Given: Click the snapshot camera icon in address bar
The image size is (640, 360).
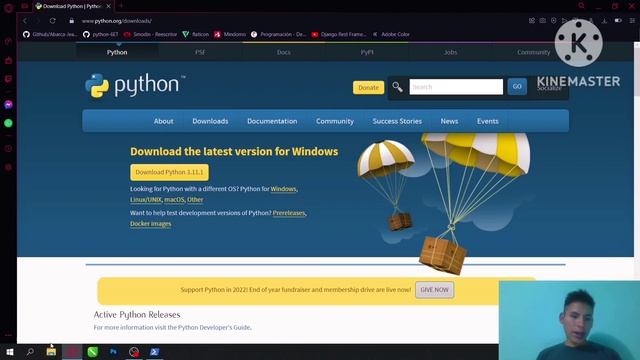Looking at the screenshot, I should (x=542, y=20).
